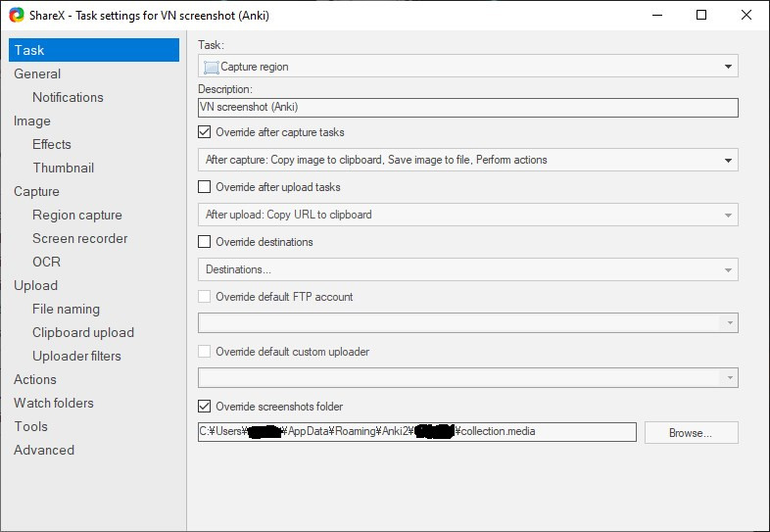Open the Thumbnail settings page
The image size is (770, 532).
pos(64,168)
